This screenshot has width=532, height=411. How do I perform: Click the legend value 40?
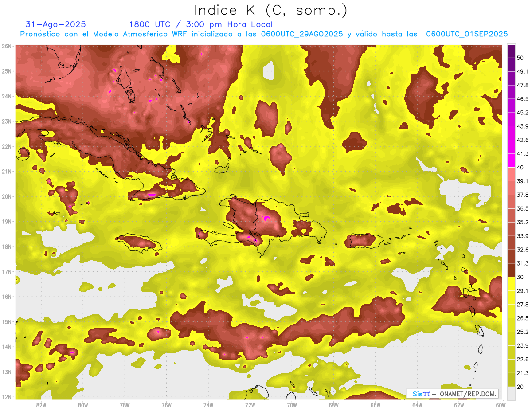click(520, 167)
